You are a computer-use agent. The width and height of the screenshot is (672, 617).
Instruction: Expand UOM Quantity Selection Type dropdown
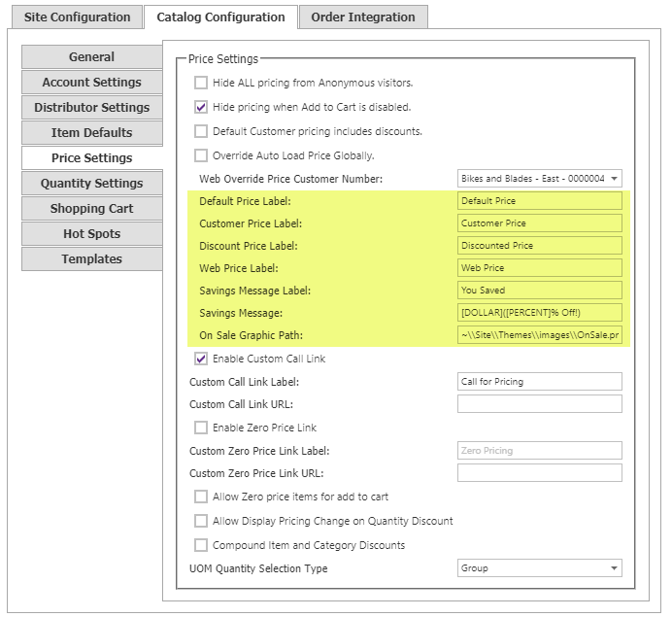click(x=540, y=568)
